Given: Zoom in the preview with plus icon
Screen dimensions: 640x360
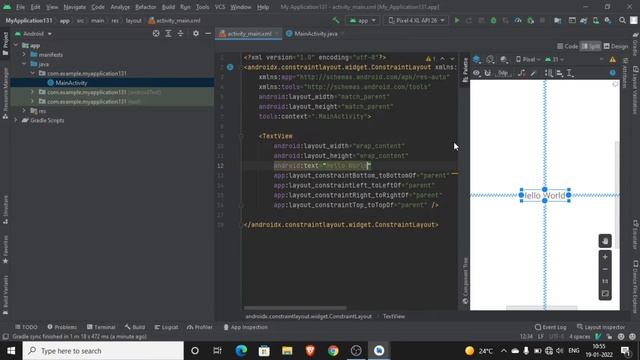Looking at the screenshot, I should coord(605,257).
